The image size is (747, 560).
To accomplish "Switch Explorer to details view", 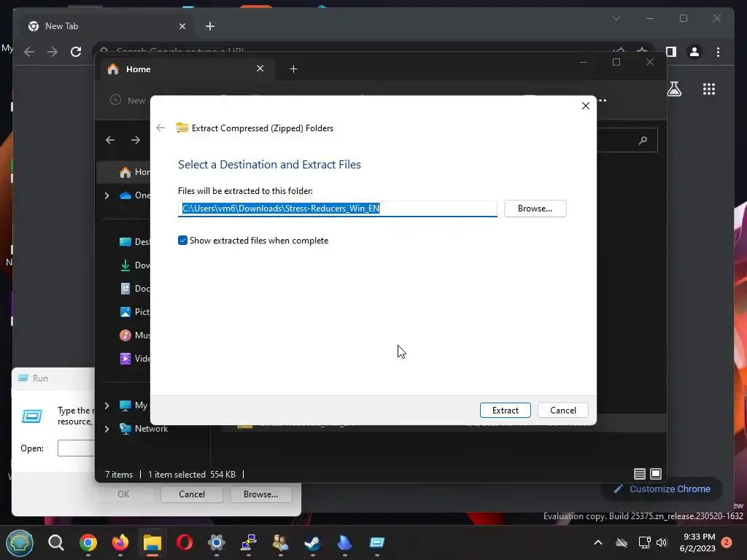I will tap(639, 474).
